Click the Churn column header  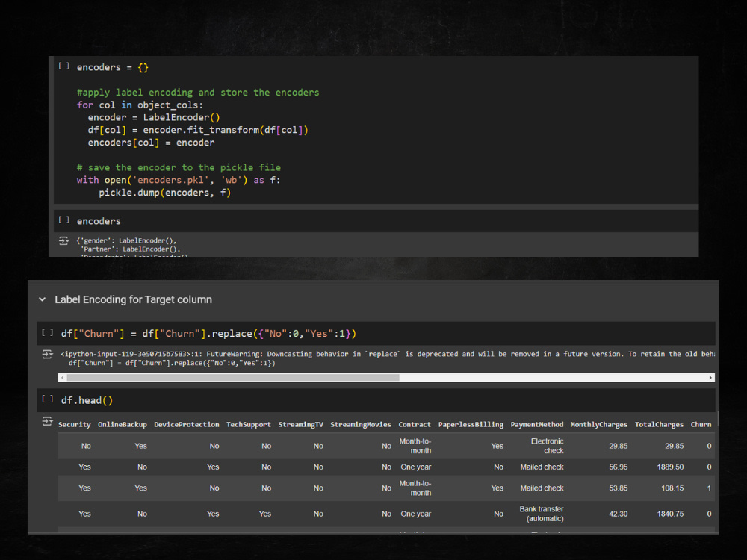[701, 425]
